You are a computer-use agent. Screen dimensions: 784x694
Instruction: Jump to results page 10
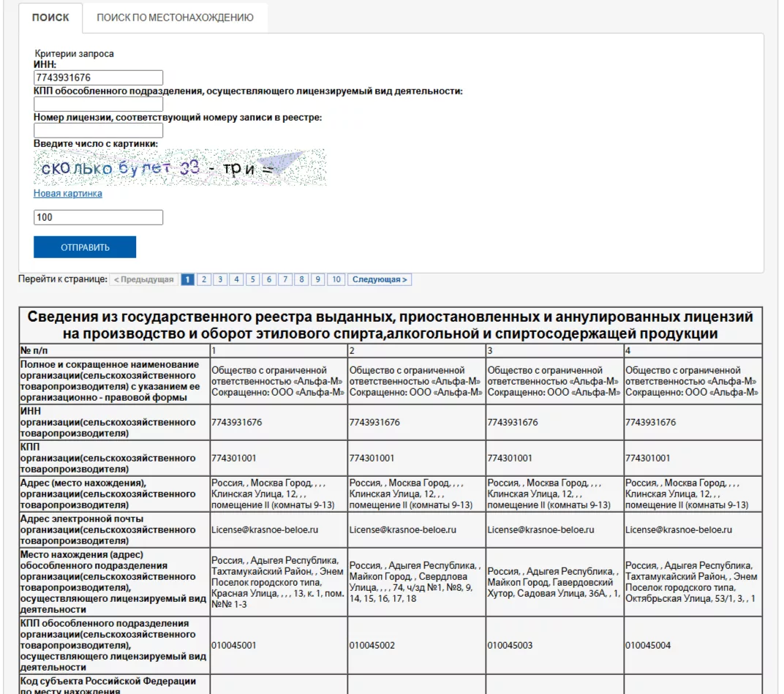tap(336, 279)
